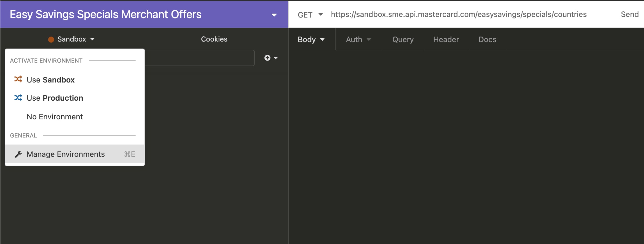Expand the Auth type dropdown arrow

pos(369,39)
